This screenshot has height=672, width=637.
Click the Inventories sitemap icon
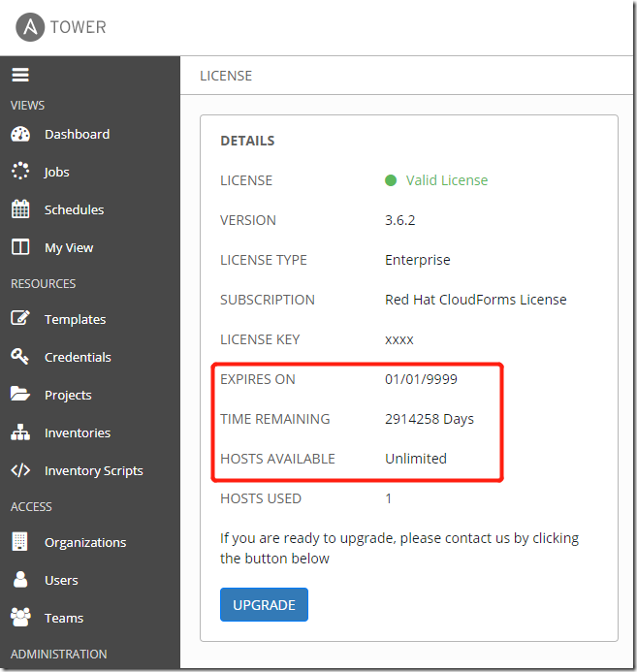coord(20,432)
